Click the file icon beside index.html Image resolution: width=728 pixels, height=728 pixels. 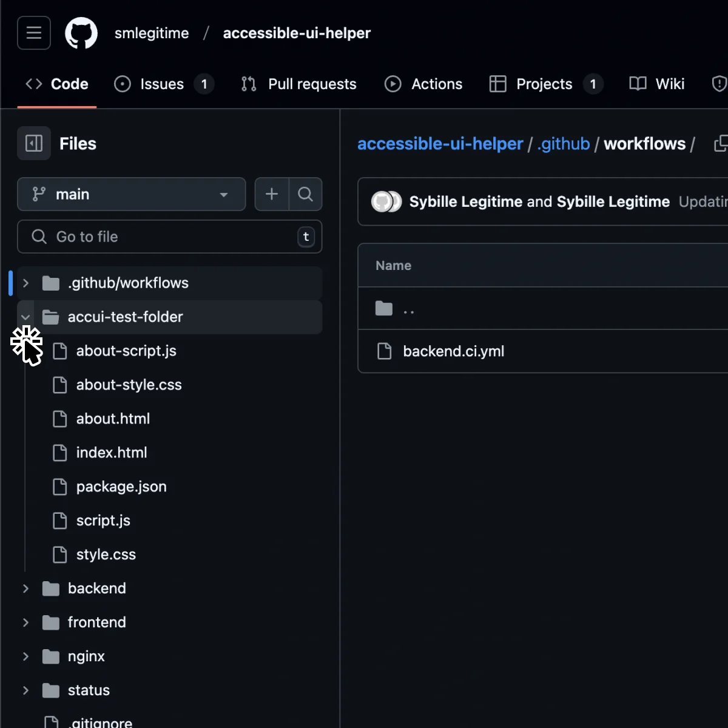pos(59,453)
